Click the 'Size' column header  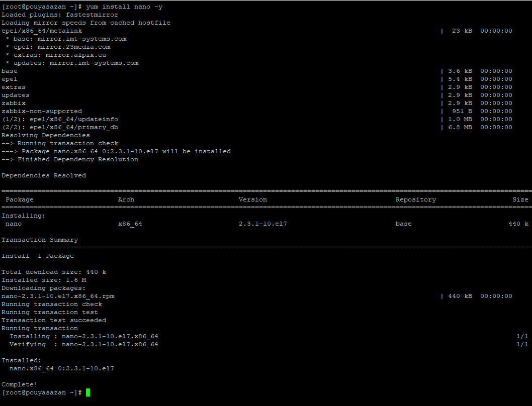(520, 199)
